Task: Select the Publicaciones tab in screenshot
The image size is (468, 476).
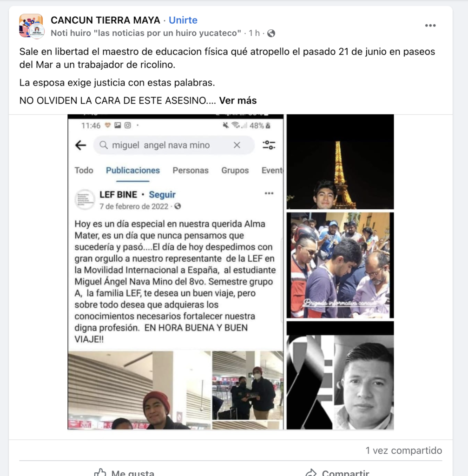Action: click(132, 170)
